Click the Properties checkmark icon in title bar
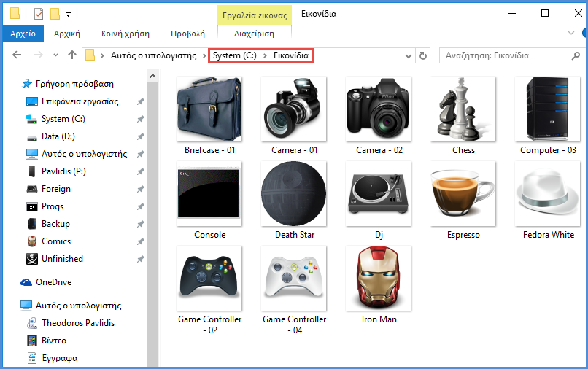The width and height of the screenshot is (588, 369). (39, 15)
